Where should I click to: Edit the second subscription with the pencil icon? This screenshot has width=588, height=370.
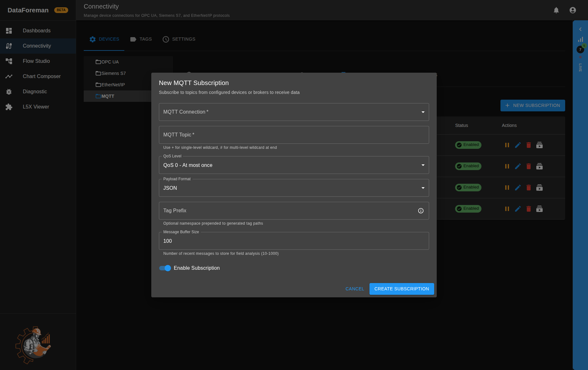tap(518, 166)
